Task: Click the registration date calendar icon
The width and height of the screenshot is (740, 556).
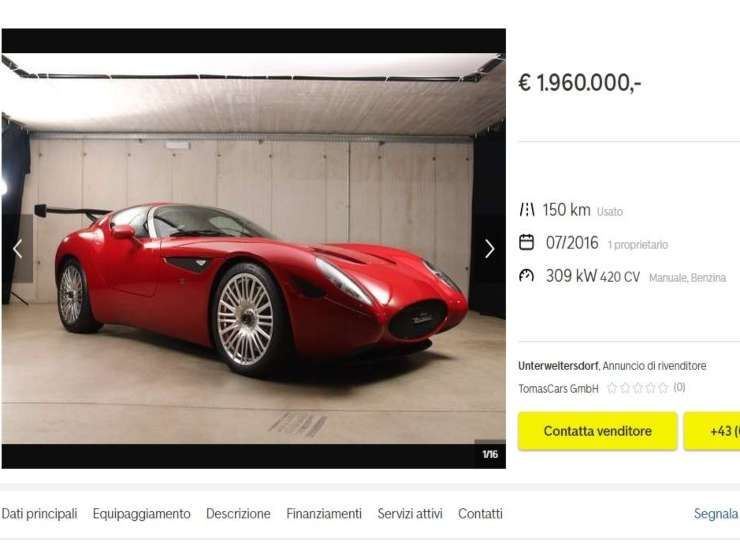Action: click(x=526, y=243)
